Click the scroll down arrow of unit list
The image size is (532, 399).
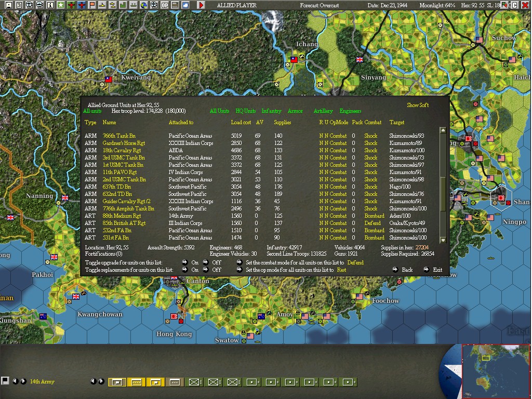point(443,240)
